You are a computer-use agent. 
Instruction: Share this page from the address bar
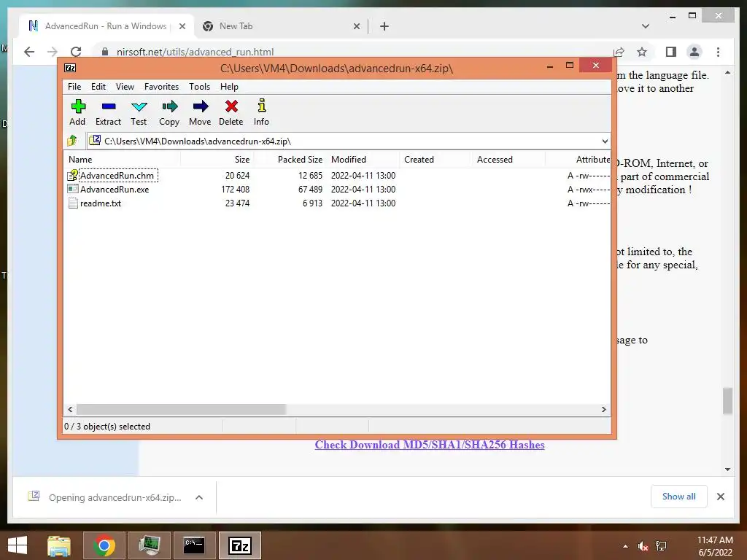[619, 52]
